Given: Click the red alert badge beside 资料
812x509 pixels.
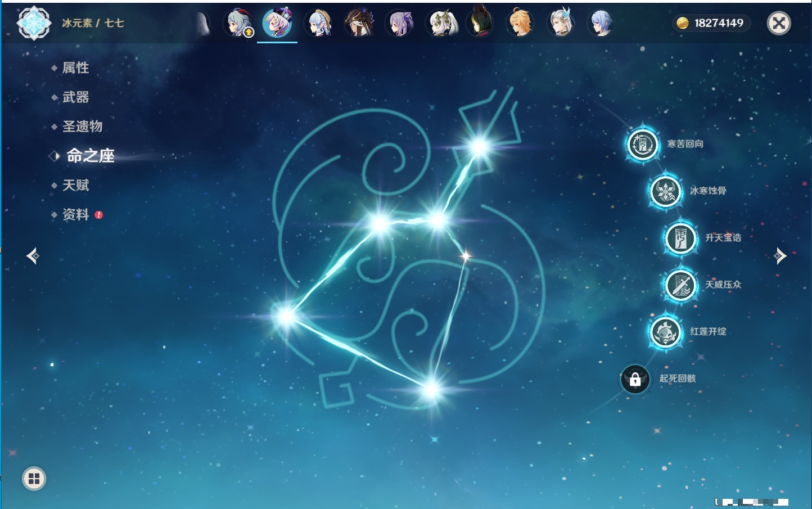Looking at the screenshot, I should pos(99,215).
